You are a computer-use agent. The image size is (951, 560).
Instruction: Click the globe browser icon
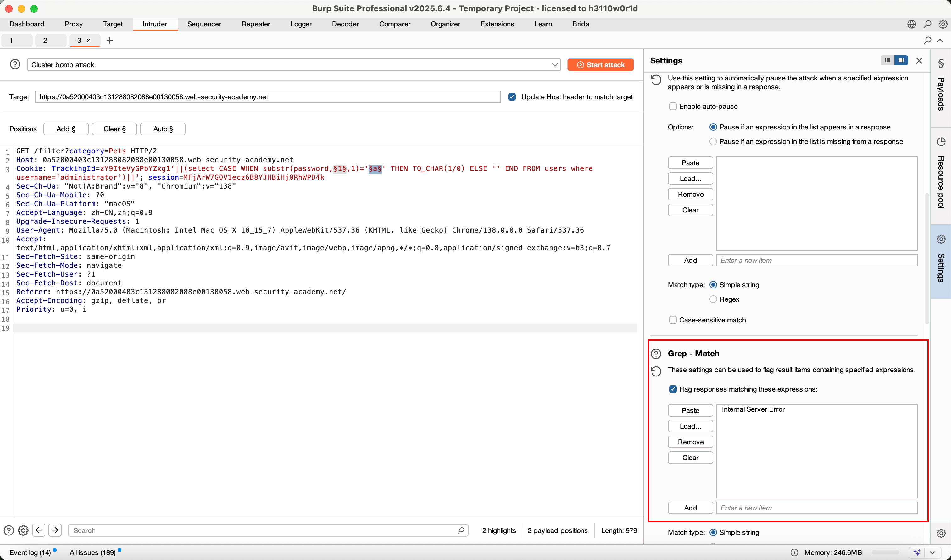pos(911,24)
